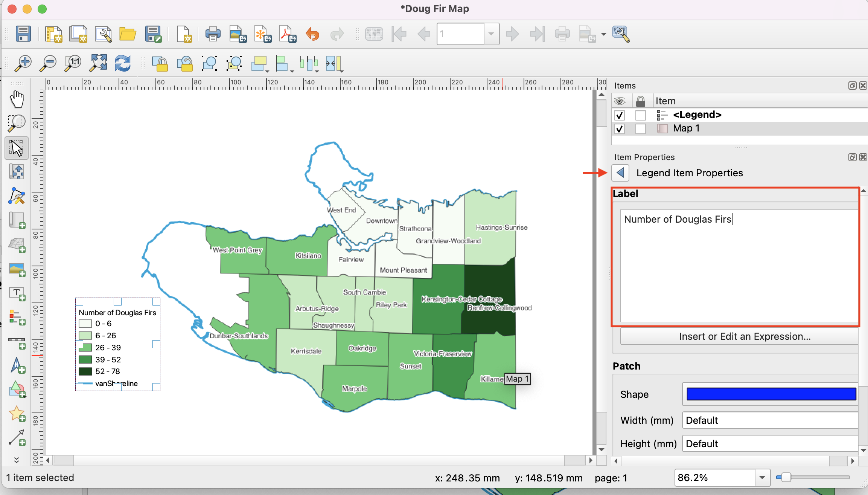Click the blue patch Shape swatch
Viewport: 868px width, 495px height.
[771, 394]
